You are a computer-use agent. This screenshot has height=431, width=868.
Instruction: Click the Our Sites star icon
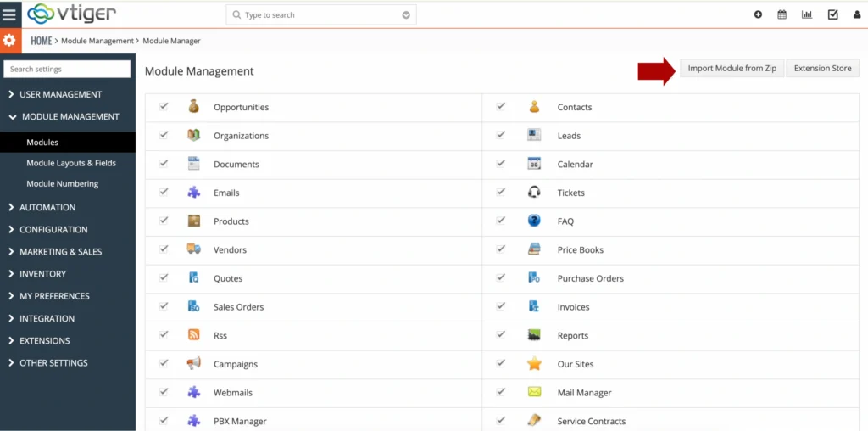(534, 364)
